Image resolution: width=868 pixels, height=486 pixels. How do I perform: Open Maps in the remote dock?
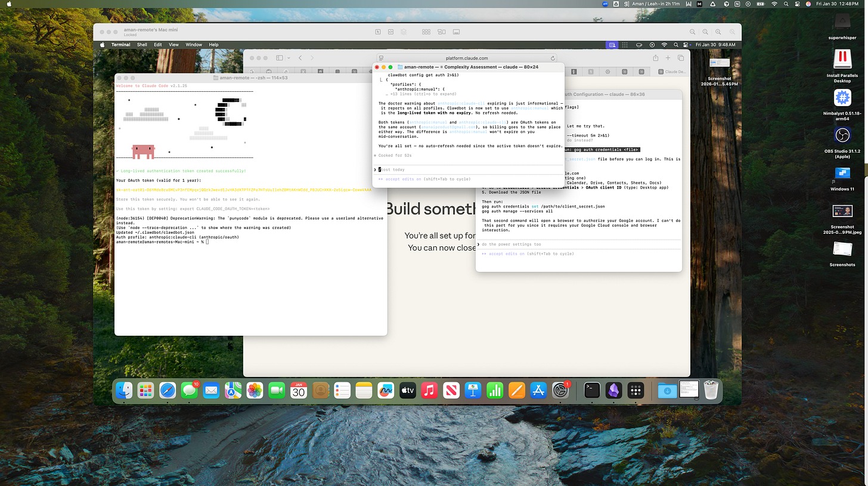click(233, 391)
